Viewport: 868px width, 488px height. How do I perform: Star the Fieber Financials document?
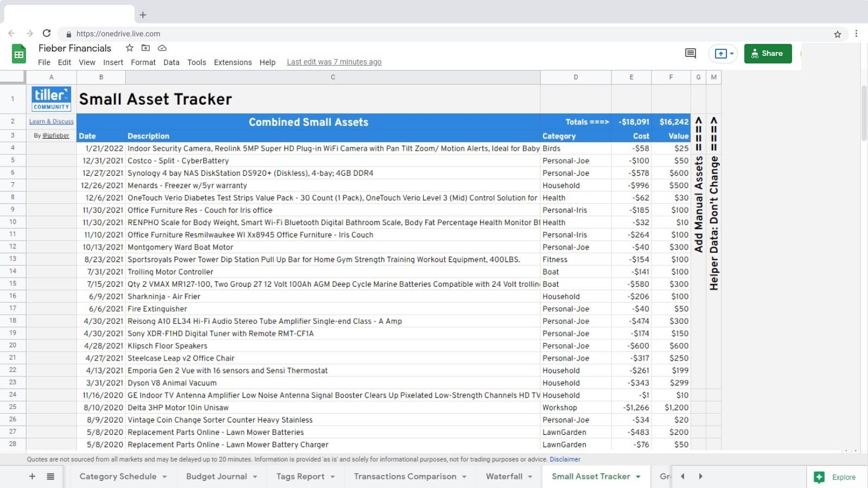coord(129,48)
